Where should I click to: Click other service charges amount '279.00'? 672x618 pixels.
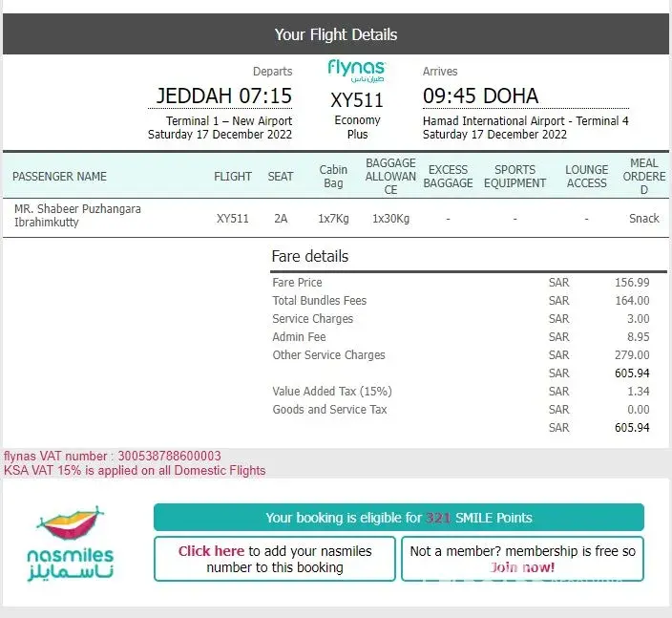click(632, 354)
